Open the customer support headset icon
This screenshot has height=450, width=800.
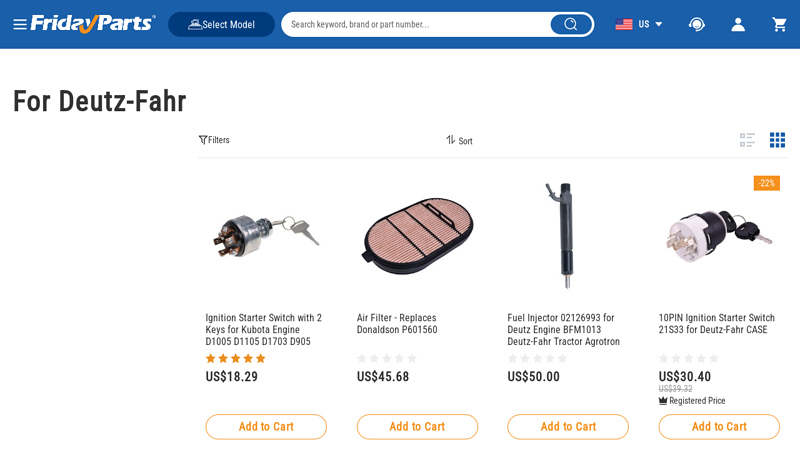[697, 24]
